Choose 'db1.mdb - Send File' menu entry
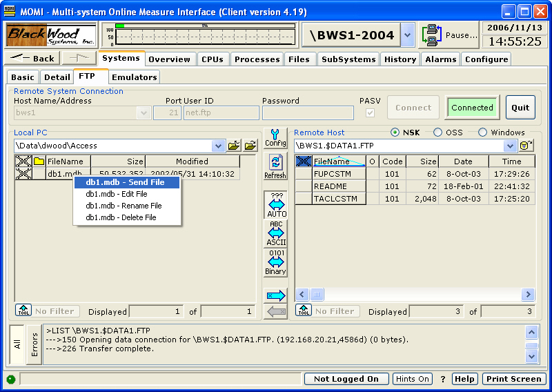Screen dimensions: 552x392 [x=126, y=182]
